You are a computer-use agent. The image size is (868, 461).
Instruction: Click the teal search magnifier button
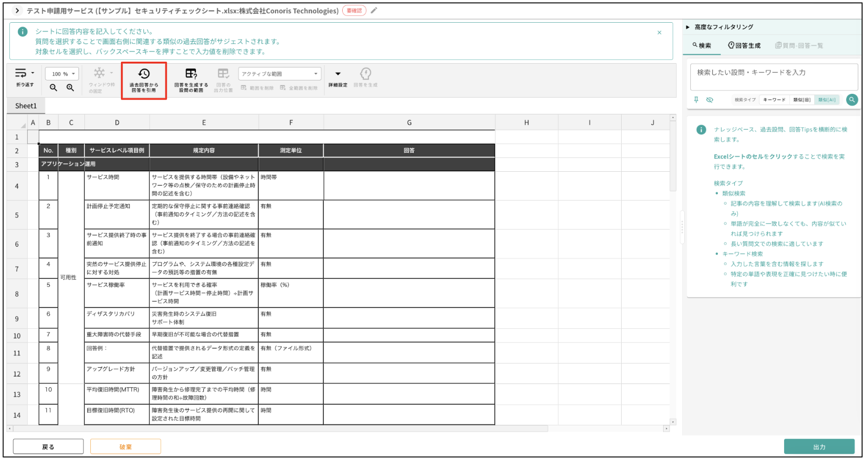point(852,100)
